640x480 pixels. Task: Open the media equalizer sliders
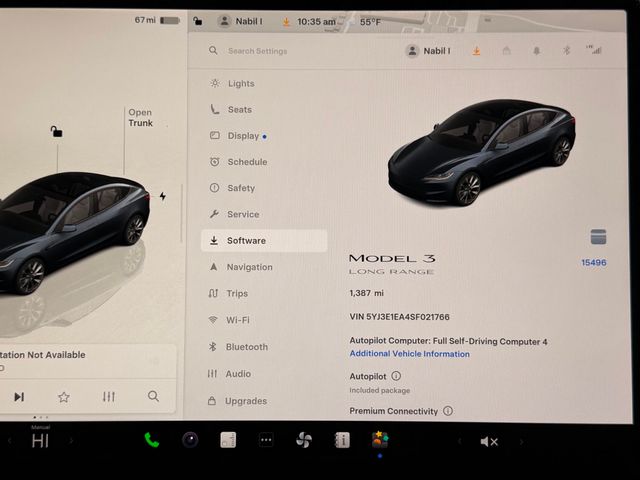[x=109, y=397]
